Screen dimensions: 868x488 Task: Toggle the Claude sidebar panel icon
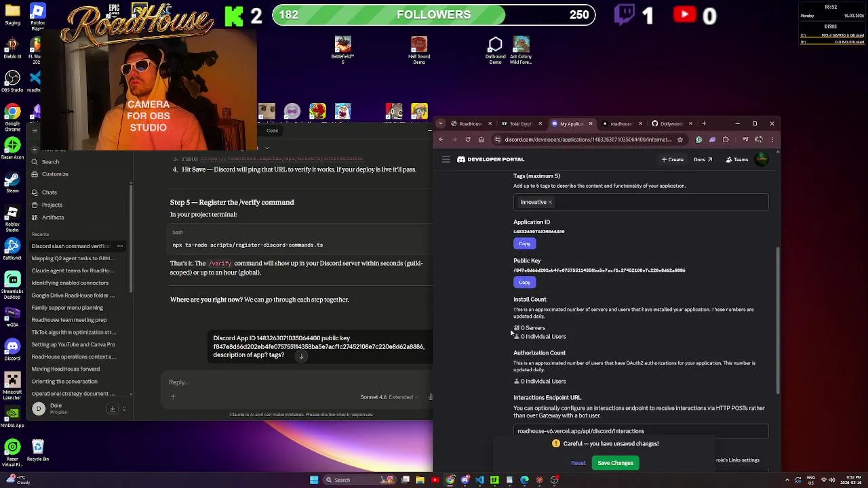35,131
